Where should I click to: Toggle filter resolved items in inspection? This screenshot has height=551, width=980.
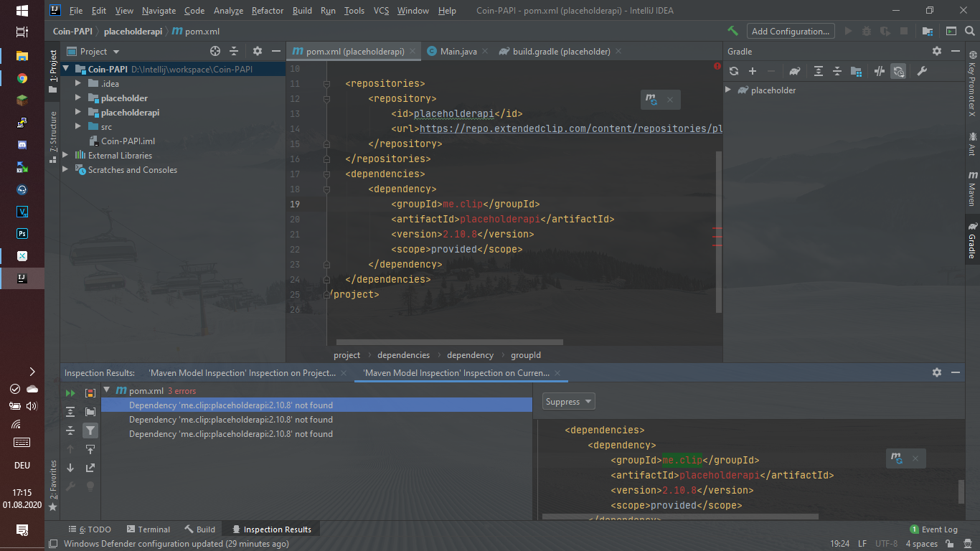(90, 430)
